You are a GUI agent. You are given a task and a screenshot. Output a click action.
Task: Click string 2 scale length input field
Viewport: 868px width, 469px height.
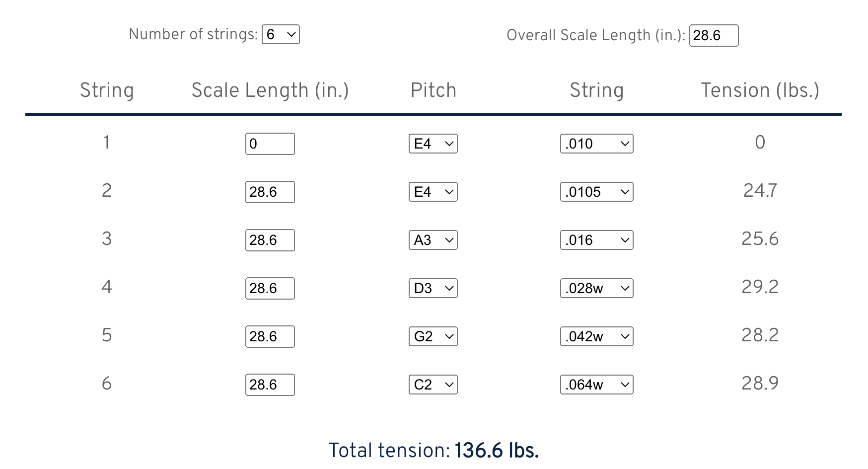tap(270, 192)
